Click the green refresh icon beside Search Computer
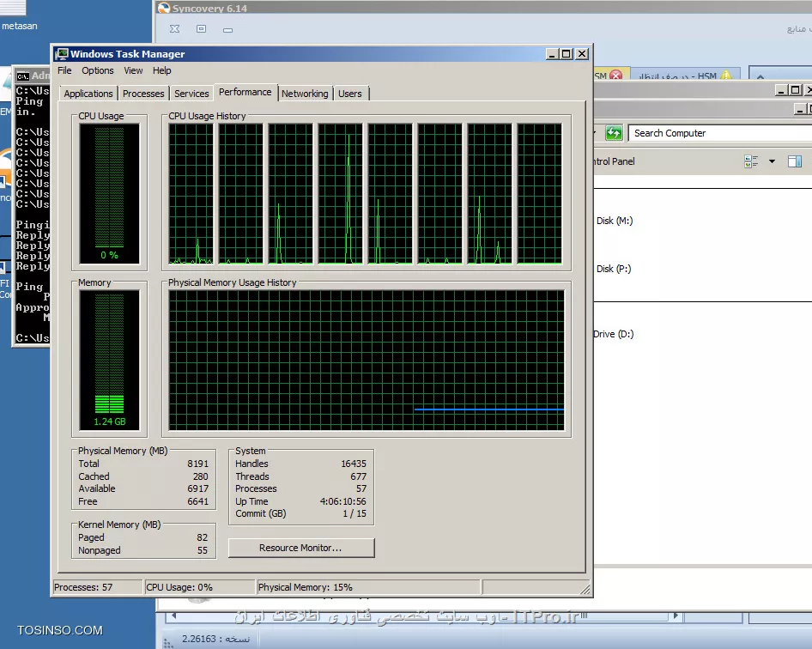 [x=614, y=133]
